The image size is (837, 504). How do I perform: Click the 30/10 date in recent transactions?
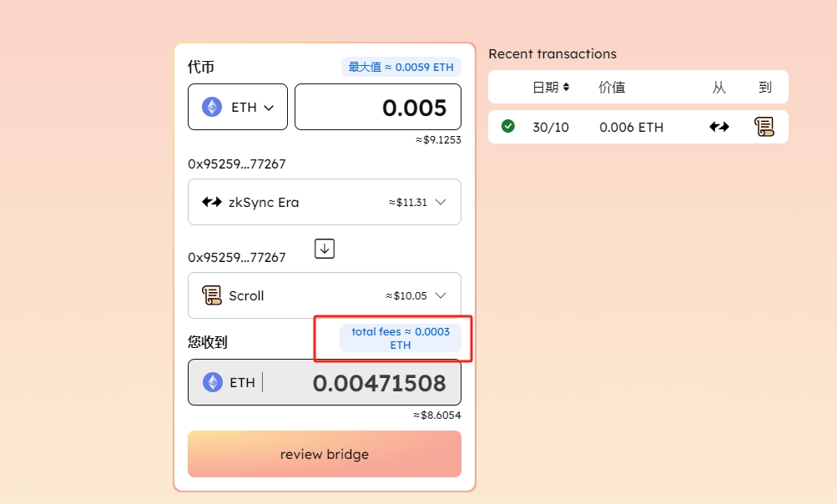[x=550, y=127]
